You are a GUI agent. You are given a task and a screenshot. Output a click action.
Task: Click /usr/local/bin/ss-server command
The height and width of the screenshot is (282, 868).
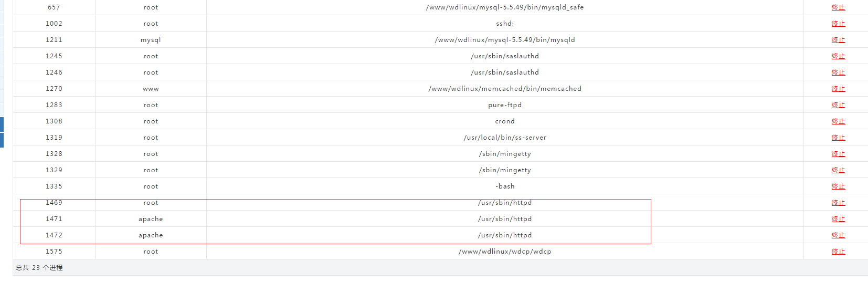505,138
